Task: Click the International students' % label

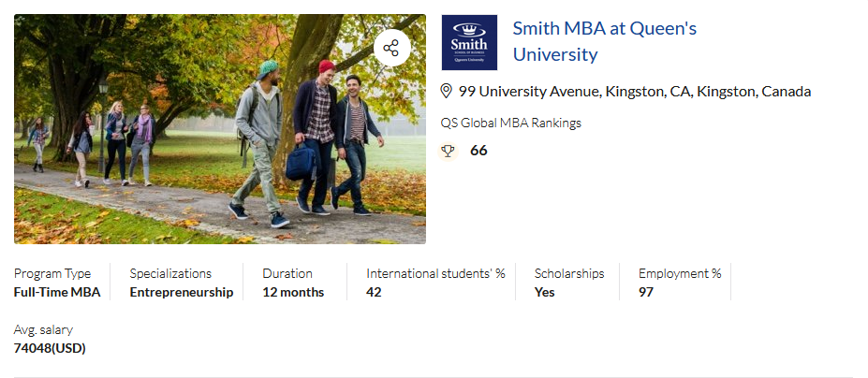Action: 435,273
